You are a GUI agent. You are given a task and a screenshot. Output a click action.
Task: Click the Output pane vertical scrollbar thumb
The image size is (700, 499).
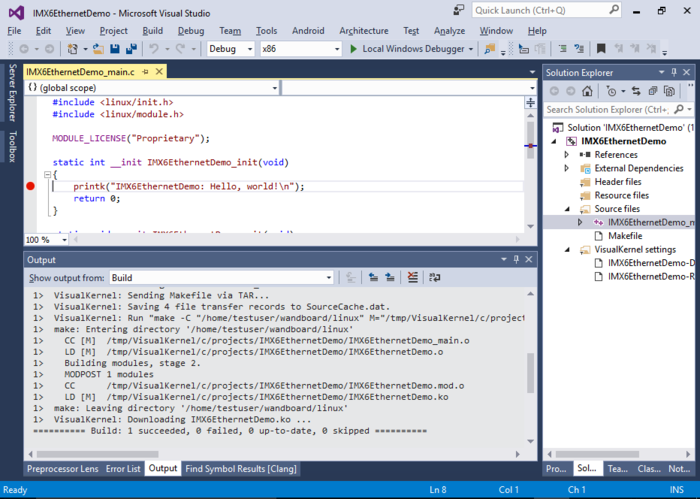pos(530,373)
